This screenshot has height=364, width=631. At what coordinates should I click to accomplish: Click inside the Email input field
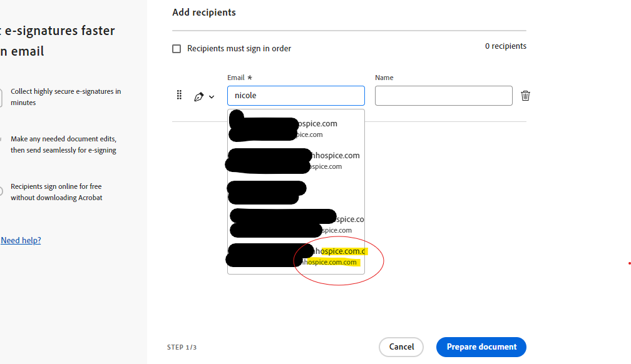295,96
